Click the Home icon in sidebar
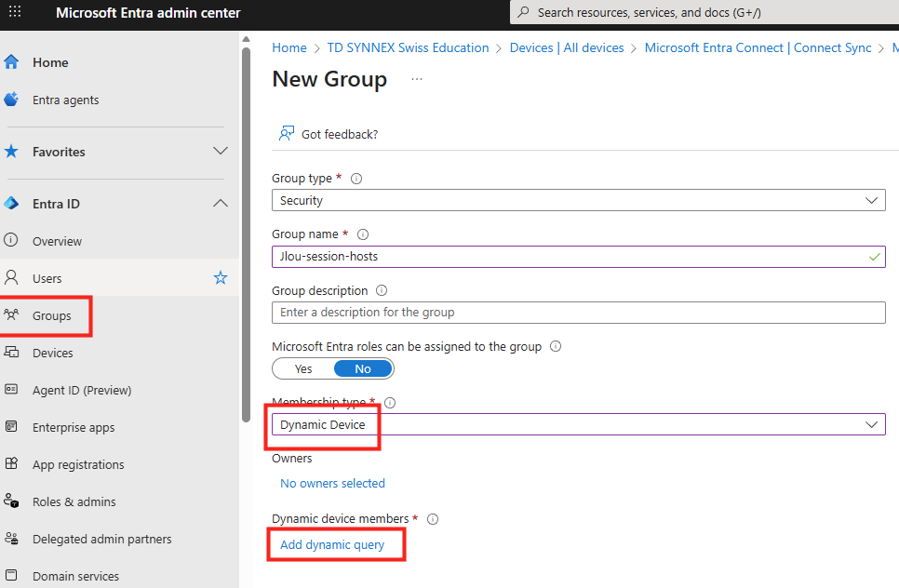Screen dimensions: 899x588 click(11, 62)
